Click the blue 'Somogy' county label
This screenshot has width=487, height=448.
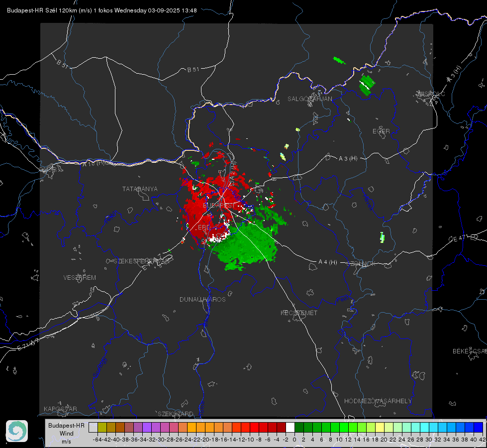pyautogui.click(x=99, y=367)
